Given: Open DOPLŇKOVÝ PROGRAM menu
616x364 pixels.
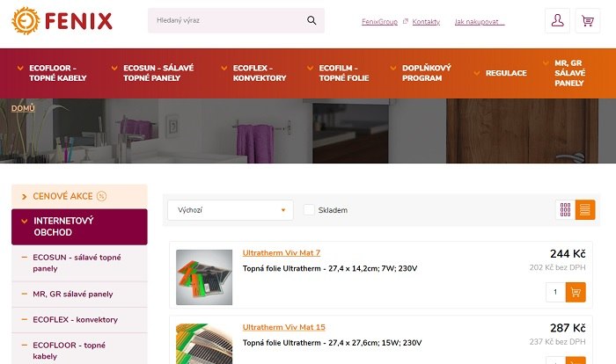Looking at the screenshot, I should 426,73.
